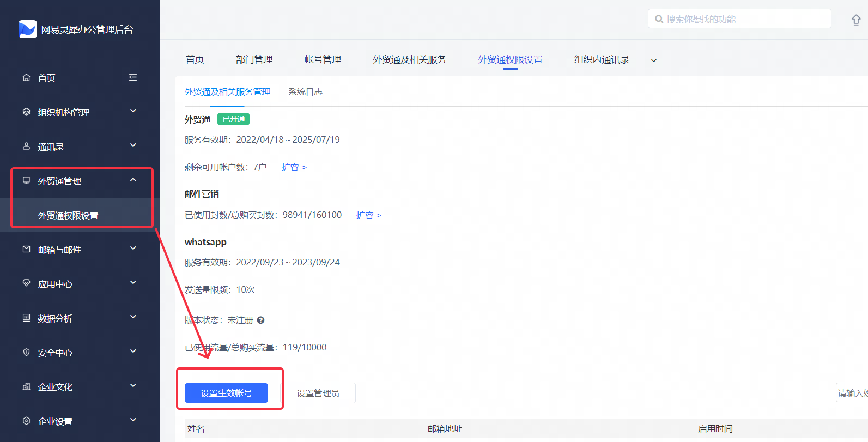Screen dimensions: 868x442
Task: Select the 外贸通权限设置 top tab
Action: [x=511, y=59]
